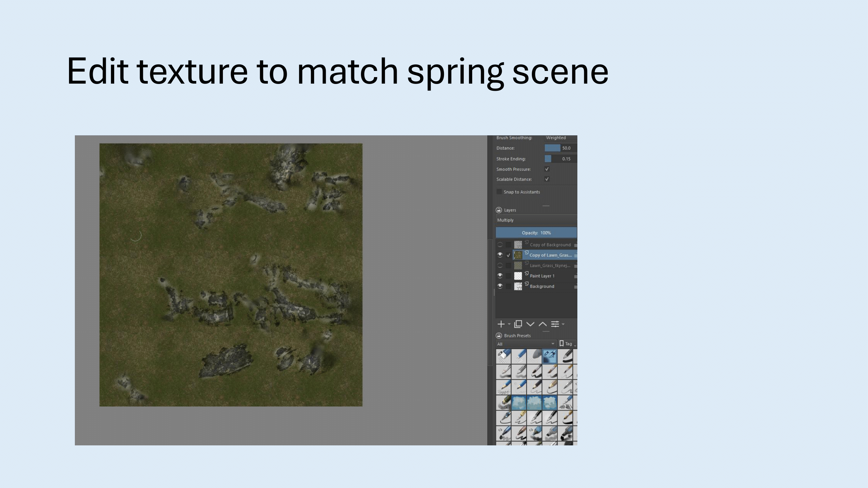Hide the Copy of Lawn_Gras layer eye
This screenshot has height=488, width=868.
tap(500, 255)
